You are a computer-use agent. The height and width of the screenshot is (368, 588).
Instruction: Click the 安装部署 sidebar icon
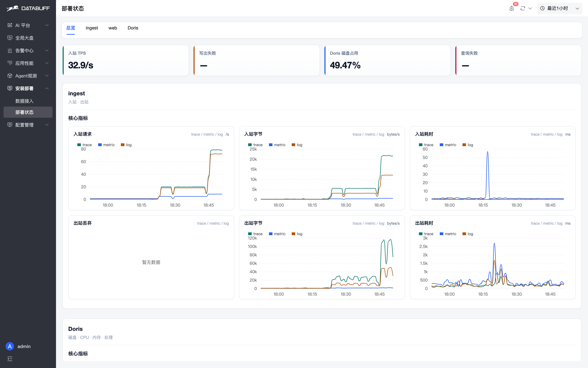(10, 88)
